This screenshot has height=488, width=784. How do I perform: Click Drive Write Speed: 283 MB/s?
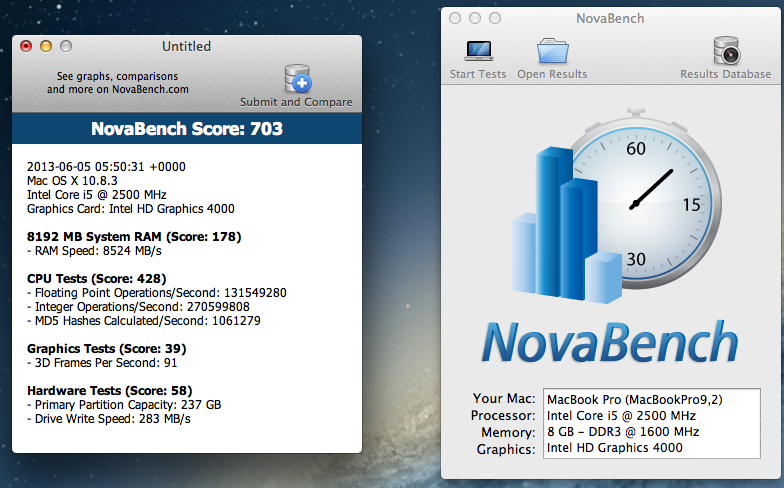point(108,418)
